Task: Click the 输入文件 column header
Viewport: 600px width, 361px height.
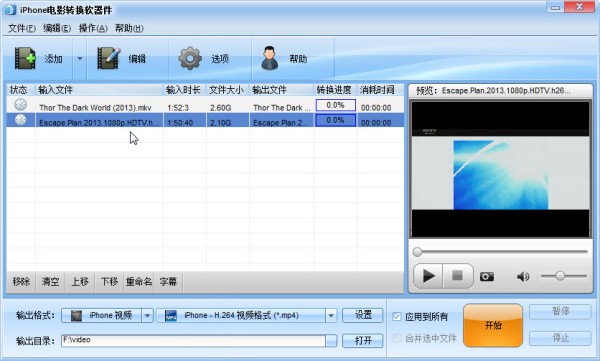Action: pos(99,90)
